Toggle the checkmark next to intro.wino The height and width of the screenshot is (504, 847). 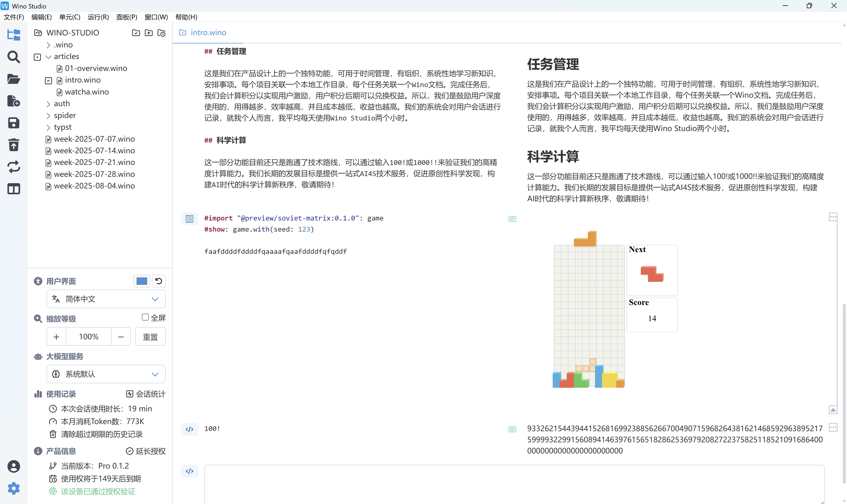[x=48, y=80]
